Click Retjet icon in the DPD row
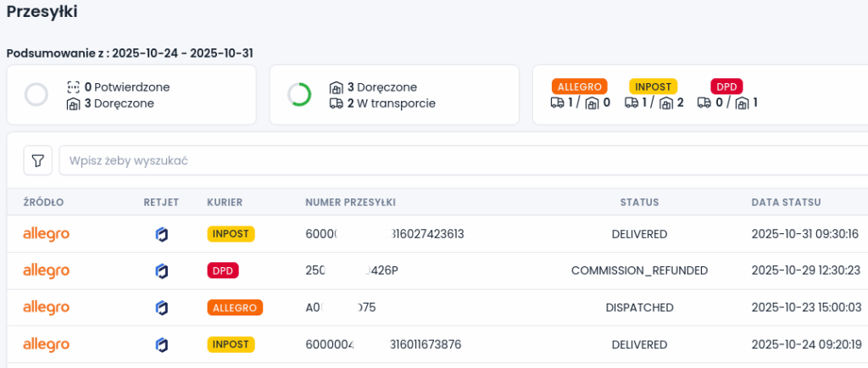The width and height of the screenshot is (868, 368). coord(161,270)
